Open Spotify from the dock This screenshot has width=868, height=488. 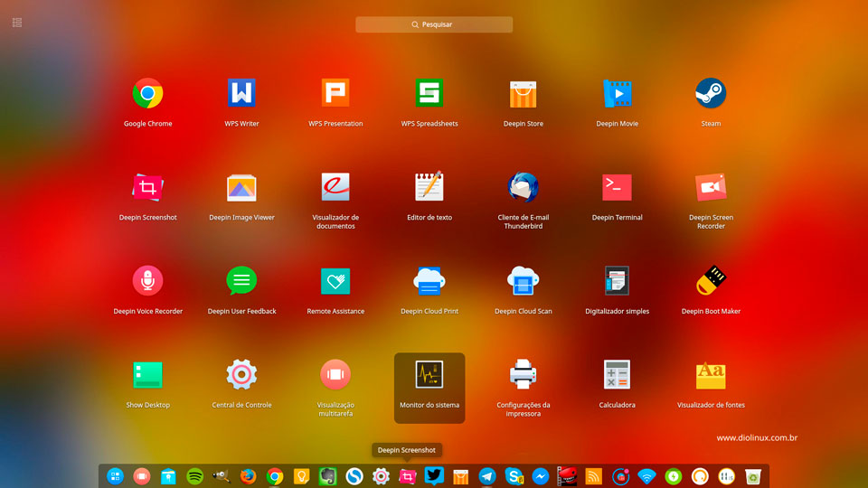coord(195,476)
